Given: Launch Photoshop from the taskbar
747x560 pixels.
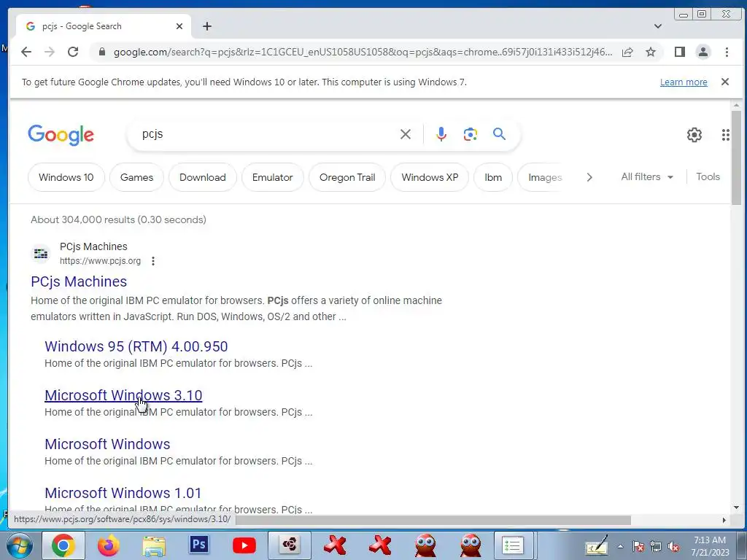Looking at the screenshot, I should 198,545.
